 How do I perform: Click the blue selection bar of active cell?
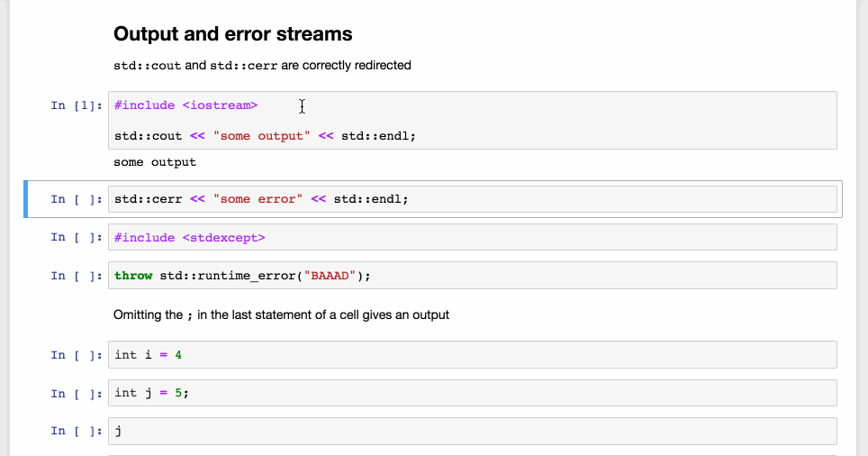point(26,199)
